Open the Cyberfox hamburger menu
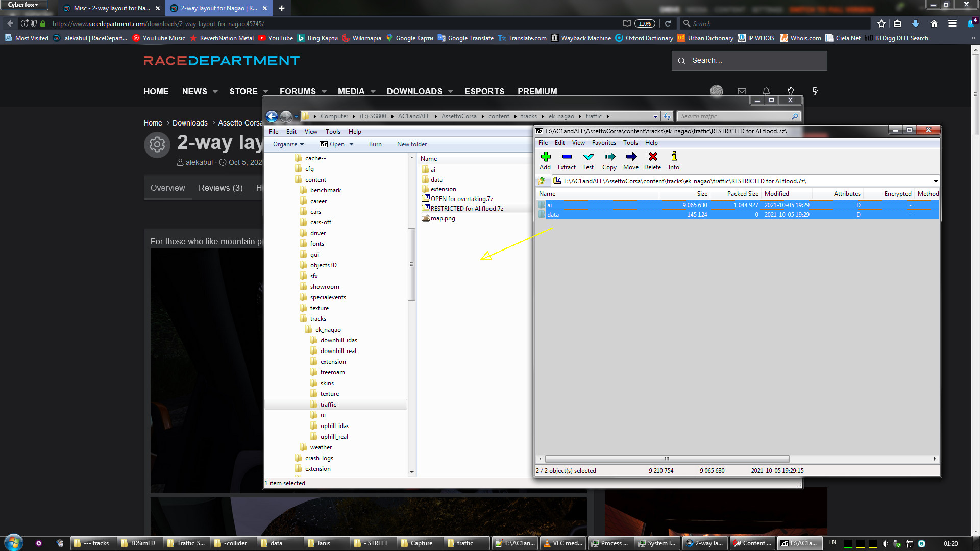 click(x=952, y=23)
